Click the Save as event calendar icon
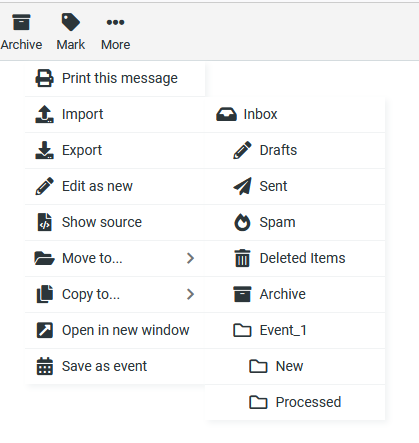 [x=44, y=366]
